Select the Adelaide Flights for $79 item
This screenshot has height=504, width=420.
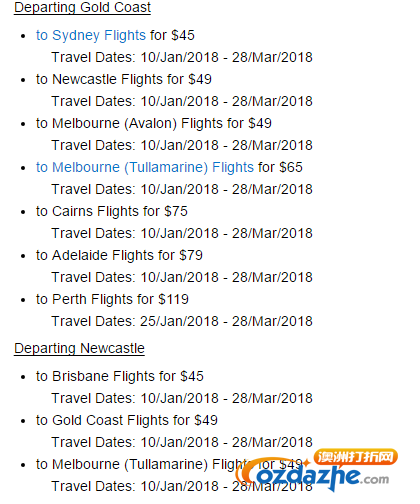click(119, 255)
